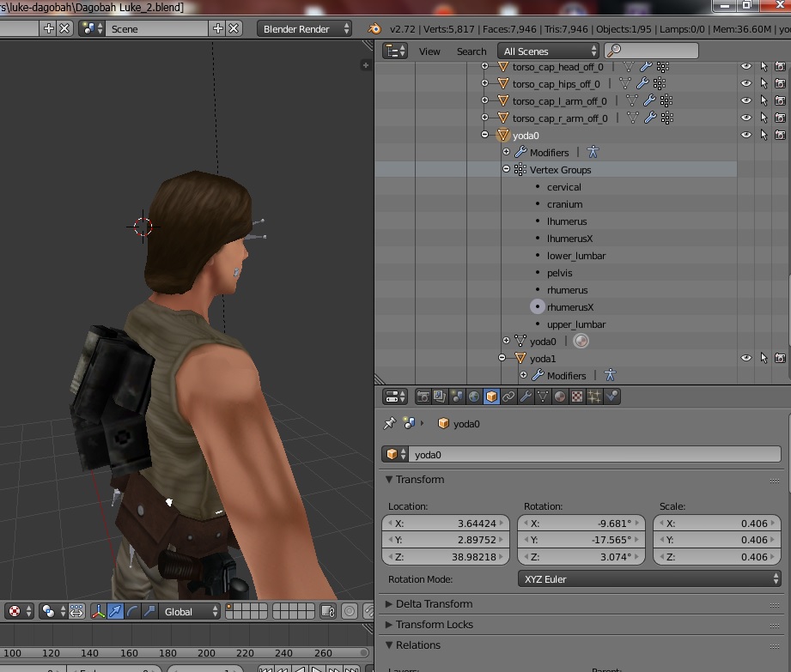Image resolution: width=791 pixels, height=672 pixels.
Task: Select the pelvis vertex group
Action: 559,273
